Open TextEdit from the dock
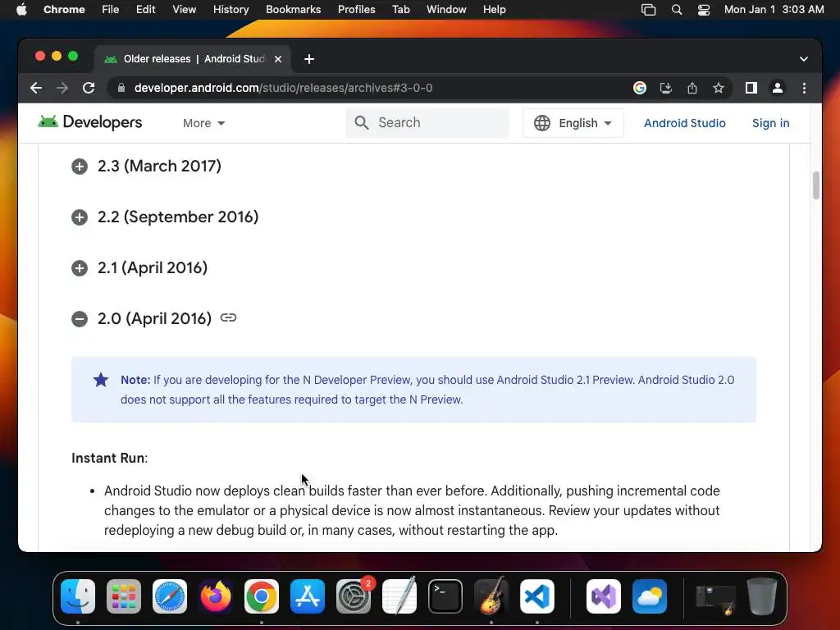This screenshot has width=840, height=630. click(x=399, y=596)
